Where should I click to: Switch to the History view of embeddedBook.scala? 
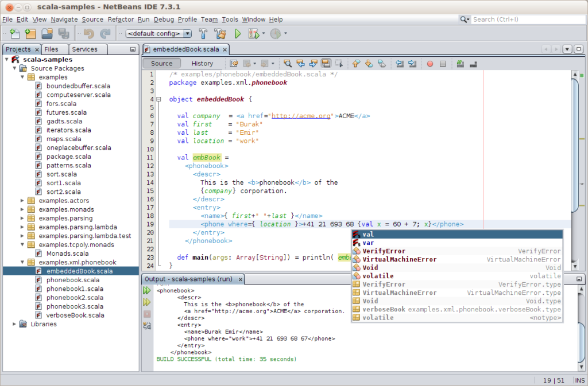tap(202, 63)
